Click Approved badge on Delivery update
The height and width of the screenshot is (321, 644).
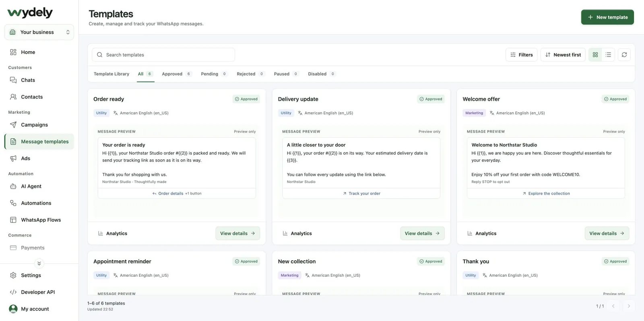click(431, 99)
